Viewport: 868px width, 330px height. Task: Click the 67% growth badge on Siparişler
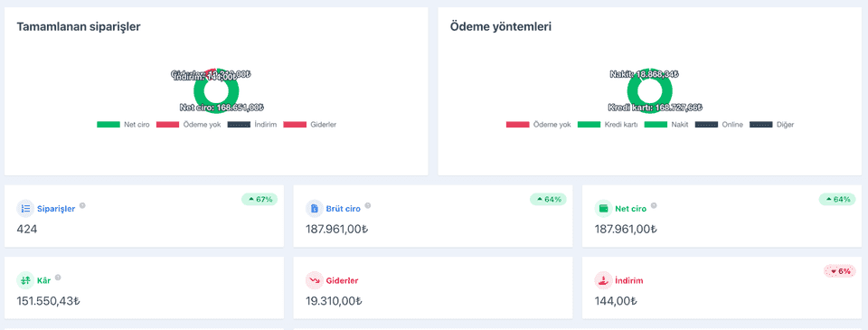[x=259, y=199]
